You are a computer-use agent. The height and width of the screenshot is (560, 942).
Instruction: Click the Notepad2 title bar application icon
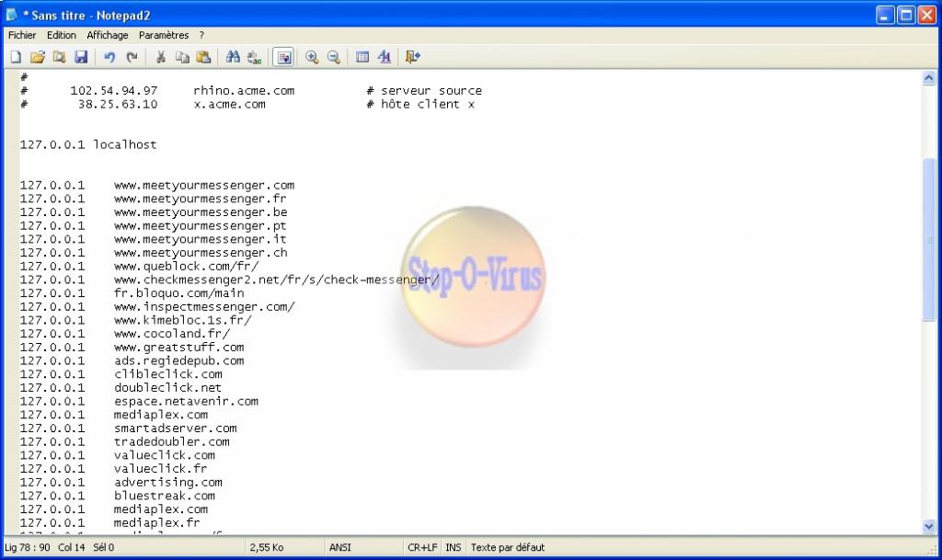pyautogui.click(x=11, y=15)
